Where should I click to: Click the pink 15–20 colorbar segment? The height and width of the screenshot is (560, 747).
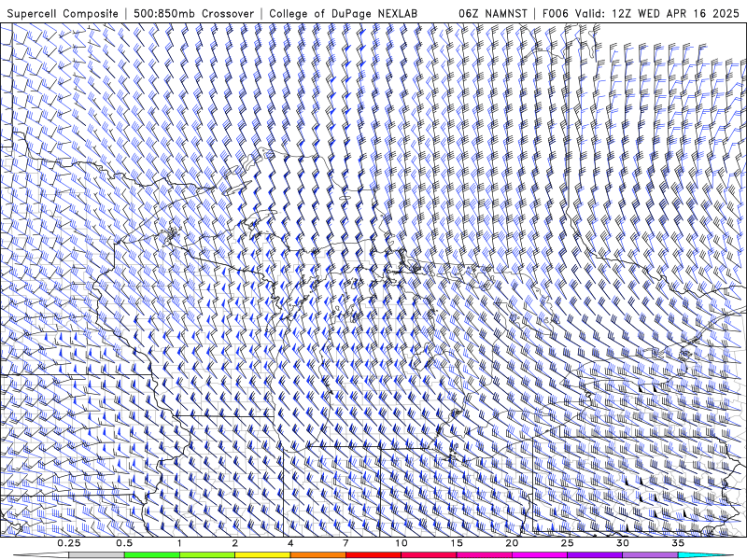[x=484, y=555]
